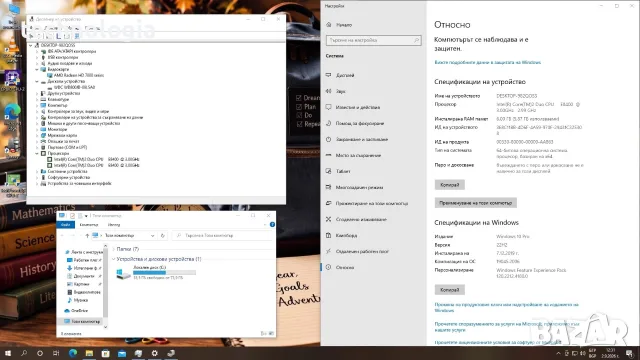This screenshot has width=640, height=360.
Task: Open Sound settings in the Settings sidebar
Action: 340,91
